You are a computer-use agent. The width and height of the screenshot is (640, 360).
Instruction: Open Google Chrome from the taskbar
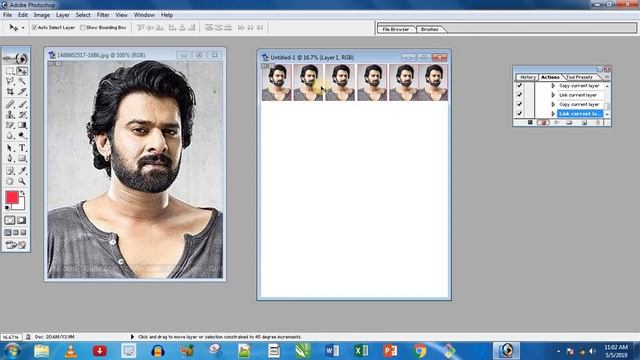point(420,351)
